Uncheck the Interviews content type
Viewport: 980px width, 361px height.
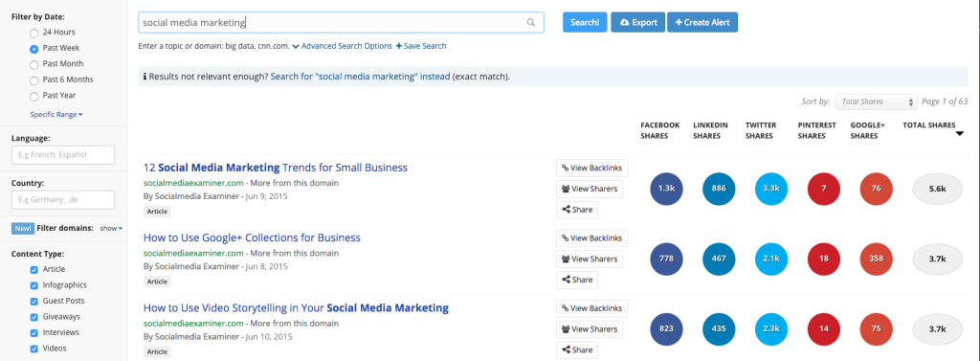tap(34, 333)
